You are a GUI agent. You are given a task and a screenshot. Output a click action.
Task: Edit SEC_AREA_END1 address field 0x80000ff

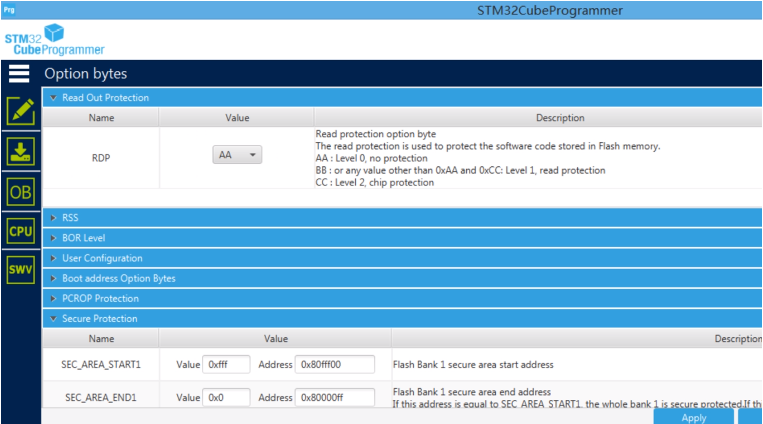pyautogui.click(x=335, y=398)
